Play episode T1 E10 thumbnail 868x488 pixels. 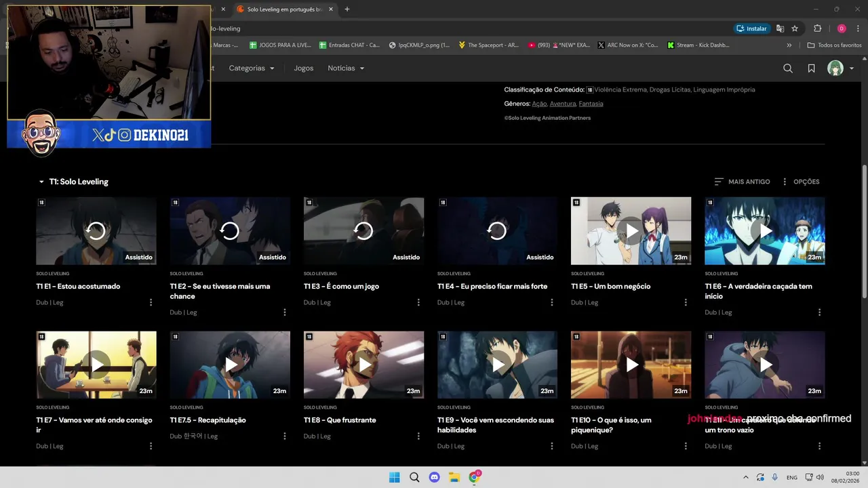(631, 365)
